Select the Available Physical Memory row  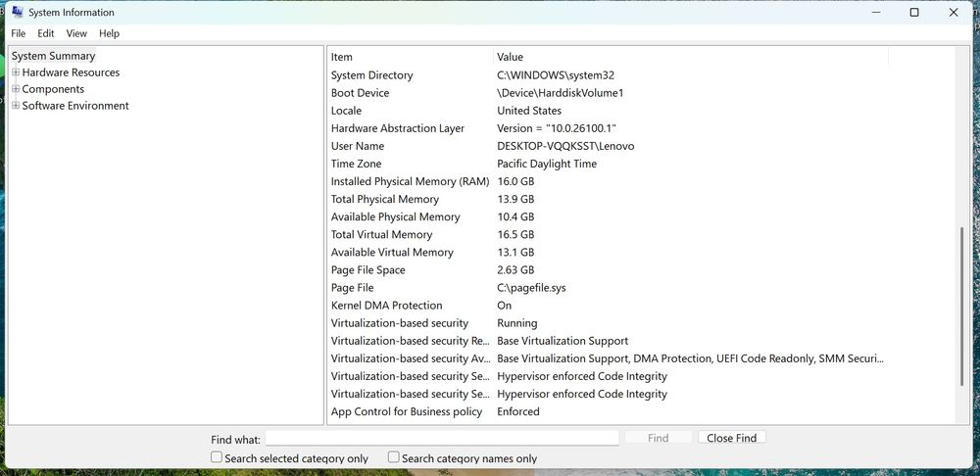pyautogui.click(x=607, y=216)
